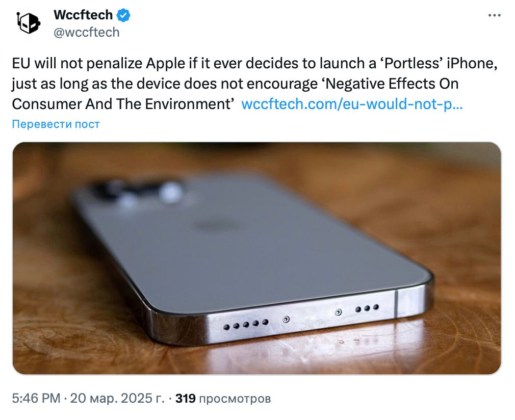Click the 20 мар. 2025 г. date

pos(117,398)
